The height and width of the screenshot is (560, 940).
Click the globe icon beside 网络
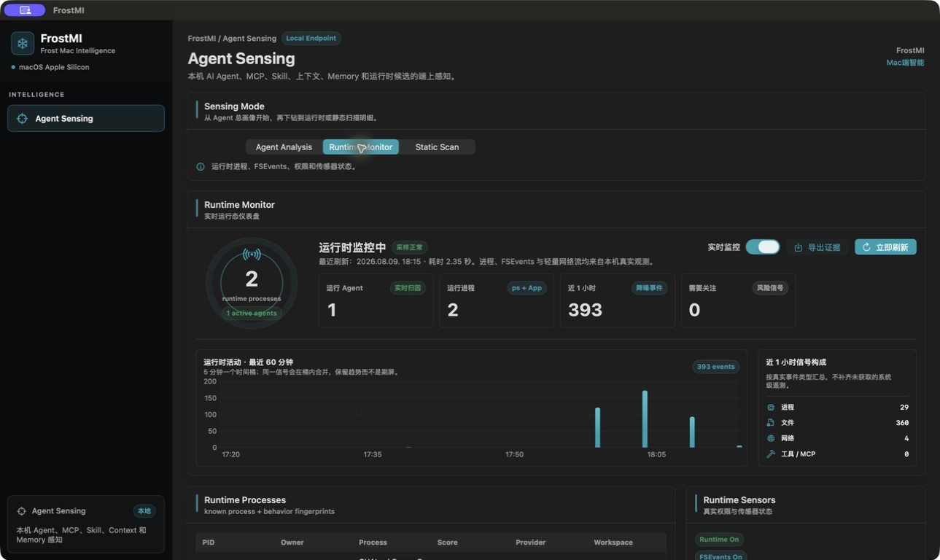[x=771, y=438]
